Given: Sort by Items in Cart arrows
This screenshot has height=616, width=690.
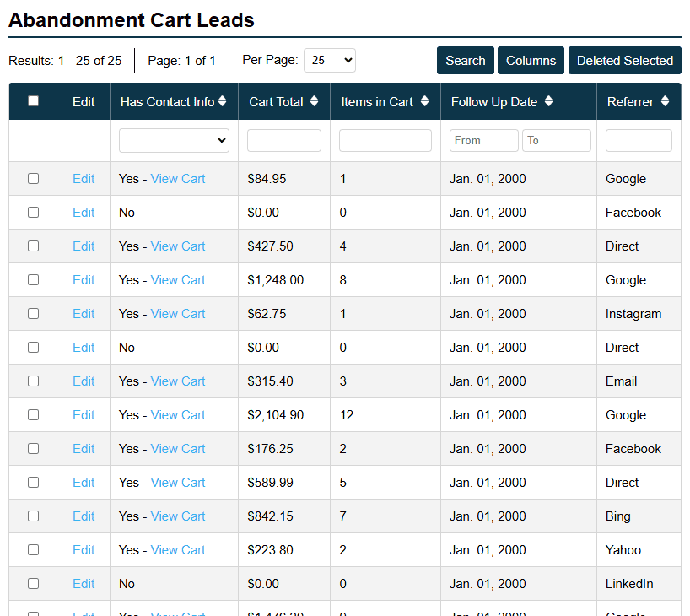Looking at the screenshot, I should [424, 101].
